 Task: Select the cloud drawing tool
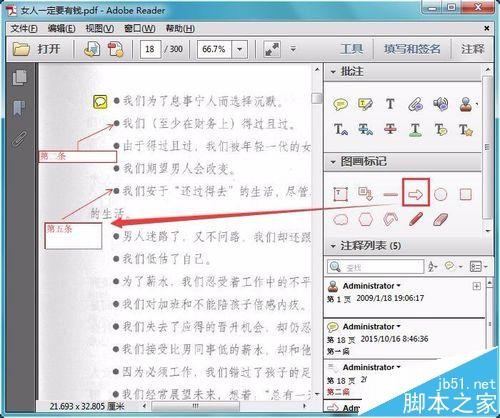click(341, 220)
